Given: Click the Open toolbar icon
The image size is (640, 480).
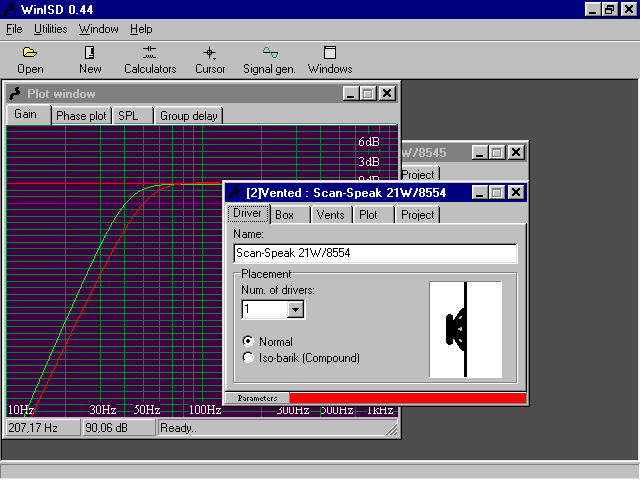Looking at the screenshot, I should [x=30, y=60].
